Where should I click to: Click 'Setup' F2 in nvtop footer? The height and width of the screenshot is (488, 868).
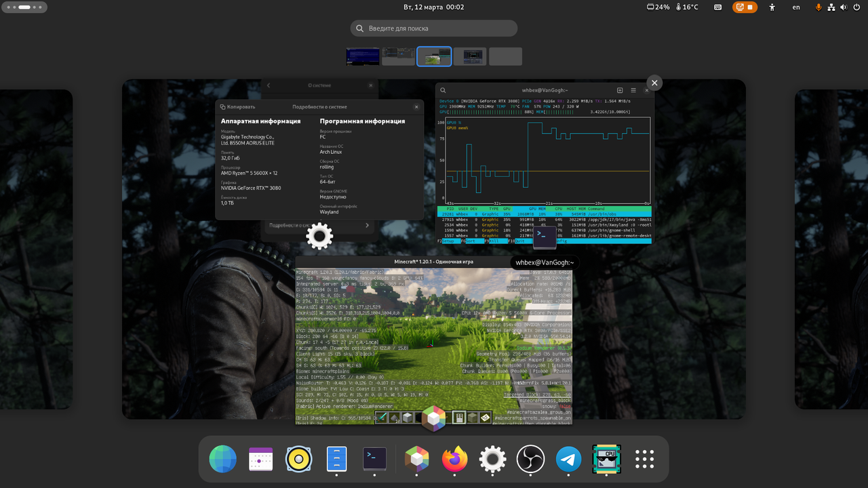[x=448, y=241]
